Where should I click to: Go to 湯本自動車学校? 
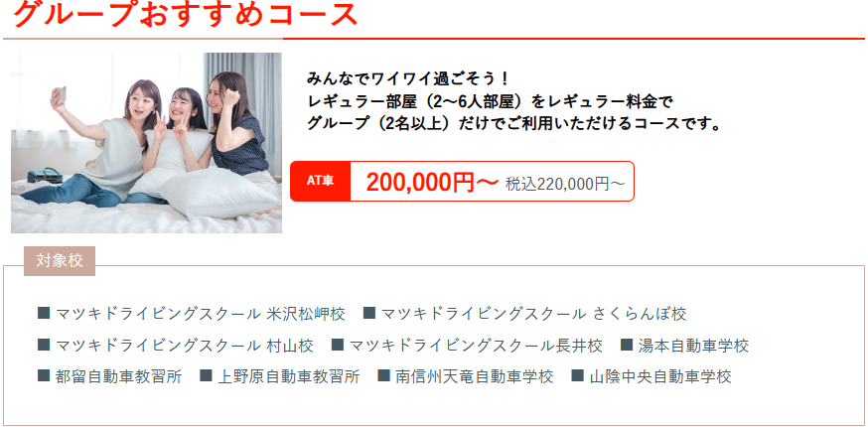pos(693,347)
